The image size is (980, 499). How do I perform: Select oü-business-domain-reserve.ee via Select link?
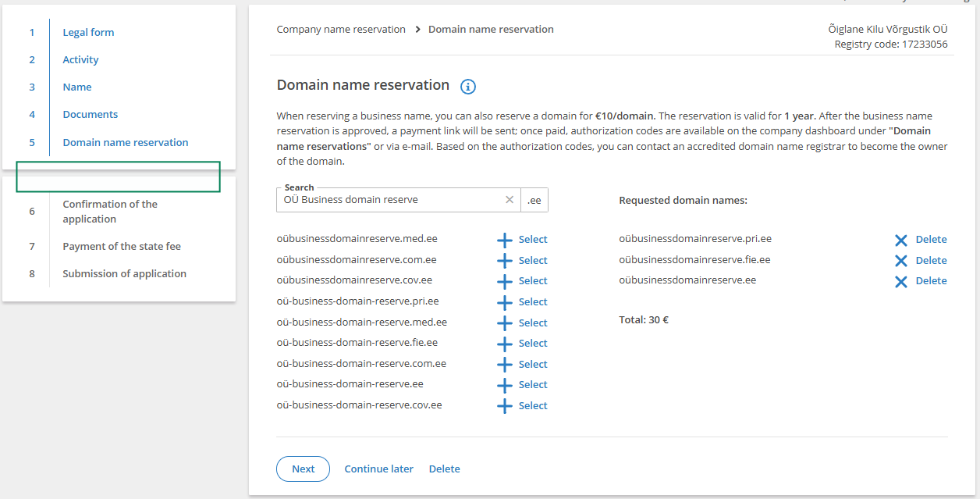[533, 385]
